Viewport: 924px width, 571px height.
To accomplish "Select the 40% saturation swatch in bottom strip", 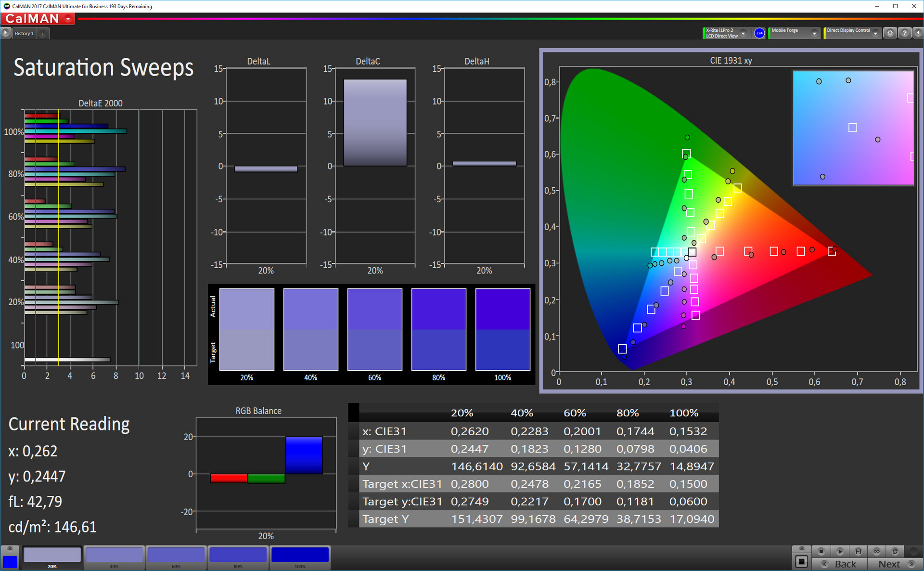I will pyautogui.click(x=114, y=558).
